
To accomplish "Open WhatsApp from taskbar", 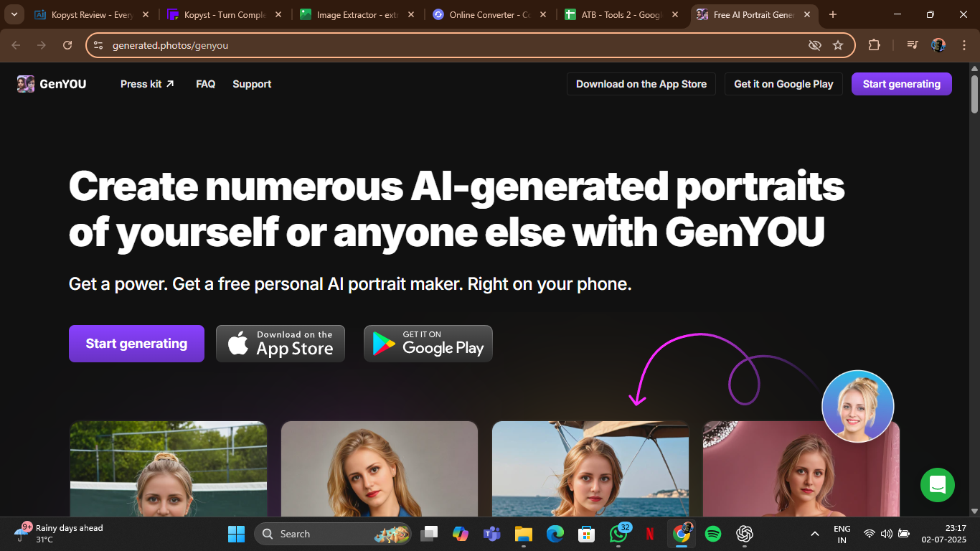I will [618, 534].
